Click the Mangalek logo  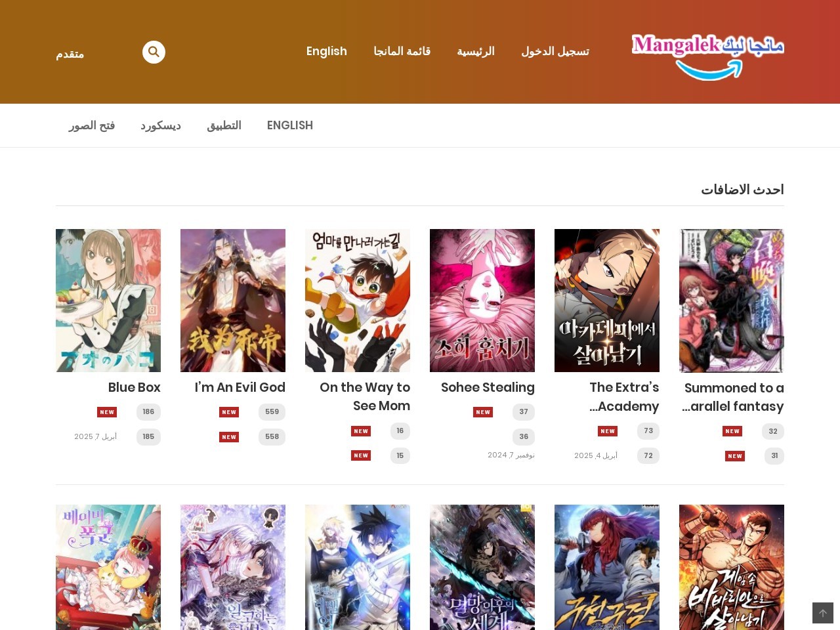(707, 57)
